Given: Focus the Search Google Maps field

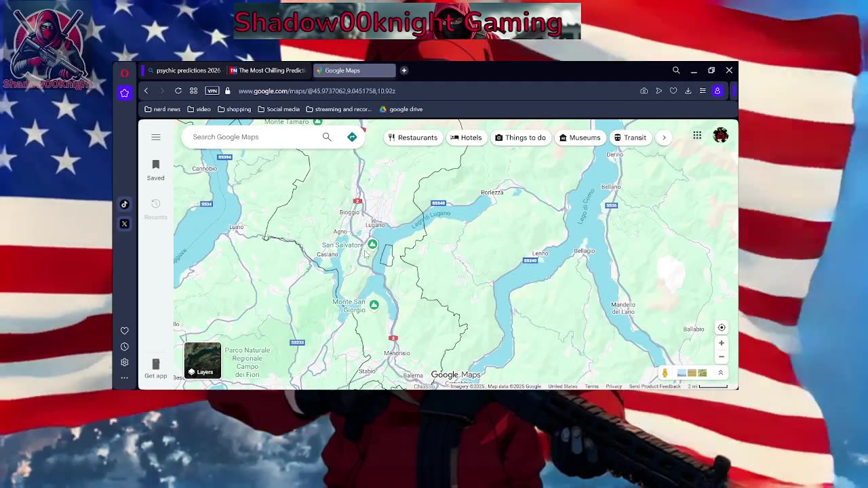Looking at the screenshot, I should (x=254, y=137).
